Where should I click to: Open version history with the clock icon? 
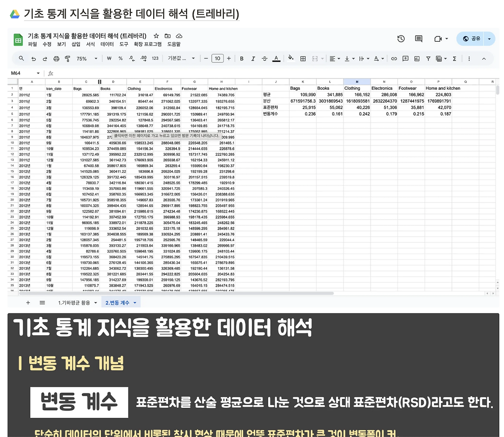[401, 39]
